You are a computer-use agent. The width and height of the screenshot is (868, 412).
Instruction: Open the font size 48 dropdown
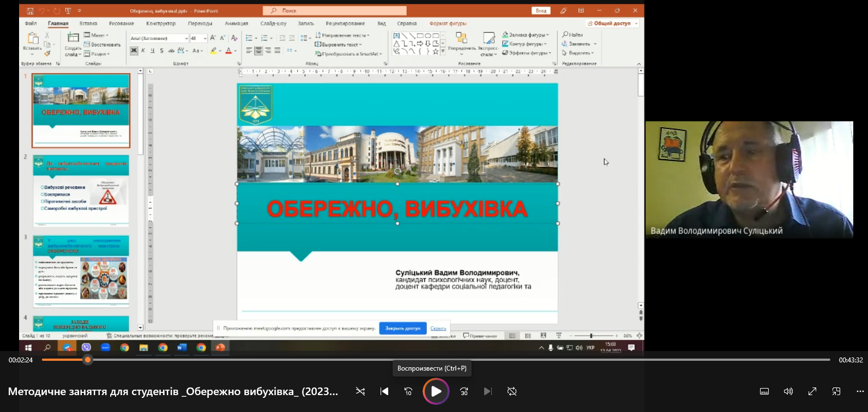(x=205, y=38)
